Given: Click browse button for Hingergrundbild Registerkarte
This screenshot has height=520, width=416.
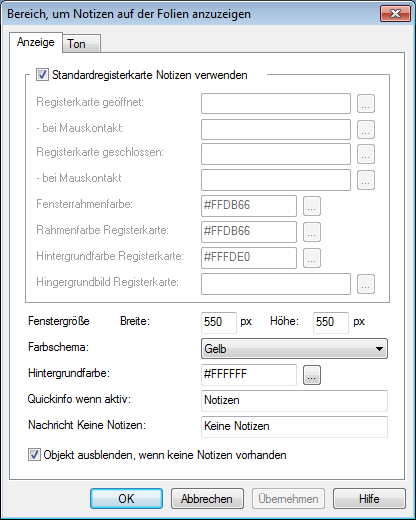Looking at the screenshot, I should coord(366,284).
